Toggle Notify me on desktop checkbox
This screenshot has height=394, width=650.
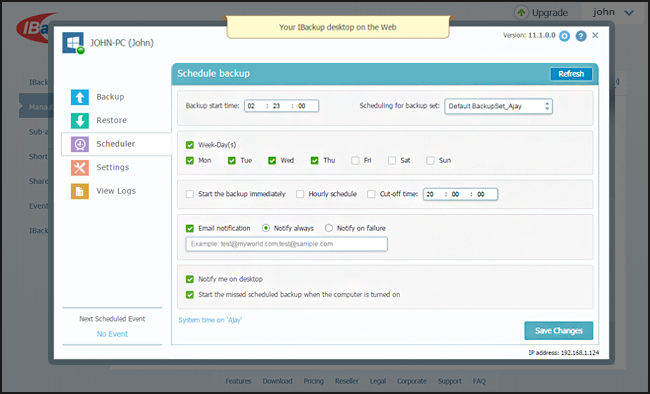[190, 279]
